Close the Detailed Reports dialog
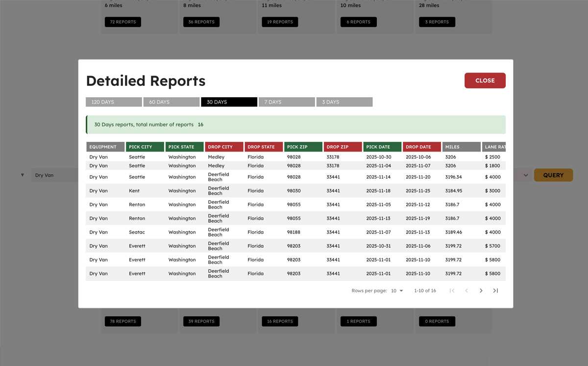588x366 pixels. [485, 80]
